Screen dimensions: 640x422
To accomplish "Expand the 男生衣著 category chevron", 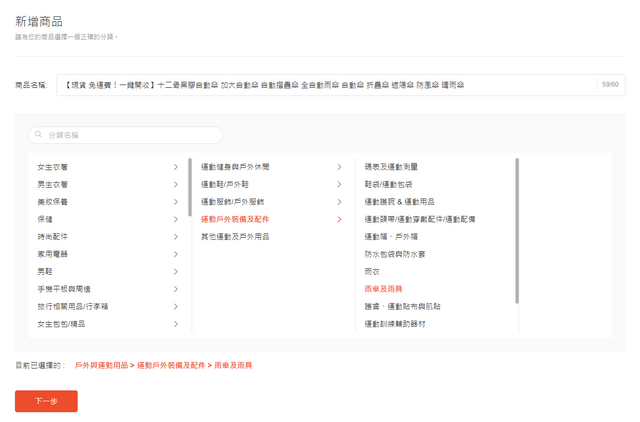I will coord(176,184).
